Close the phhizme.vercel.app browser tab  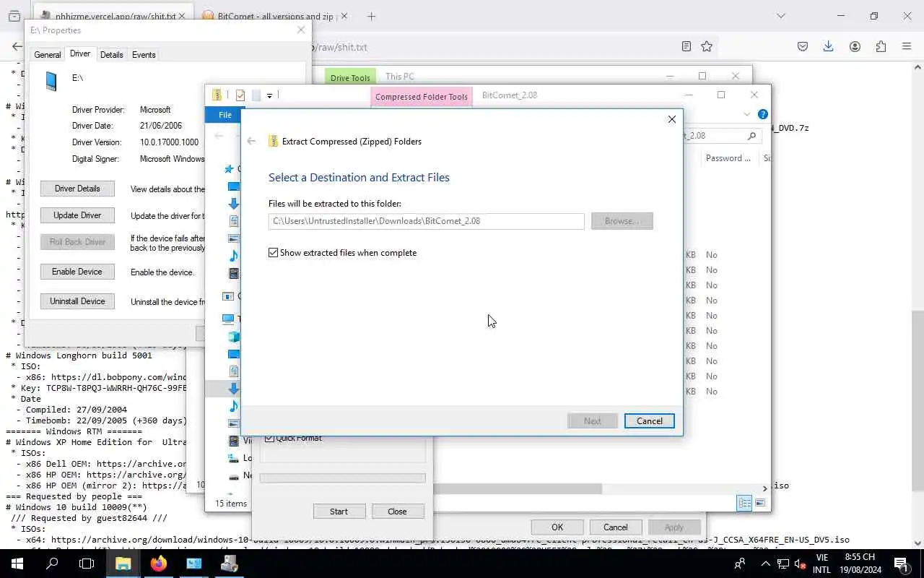point(183,16)
